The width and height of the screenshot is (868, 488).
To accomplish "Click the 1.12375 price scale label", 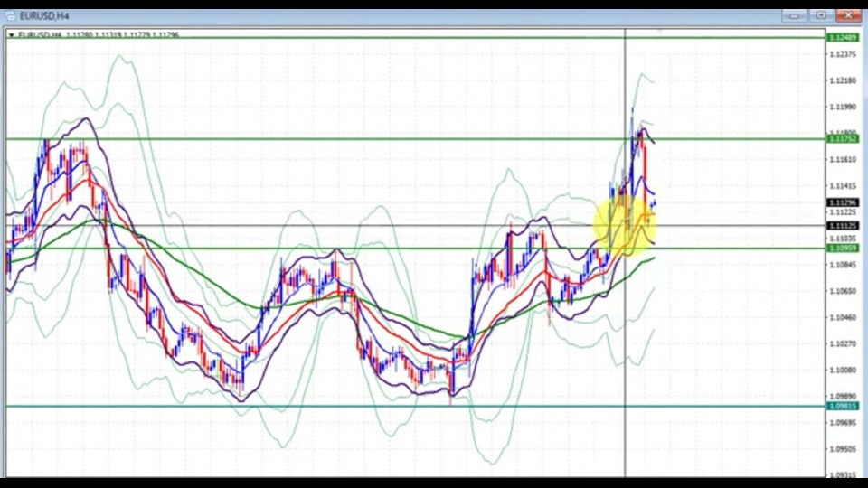I will click(x=843, y=54).
